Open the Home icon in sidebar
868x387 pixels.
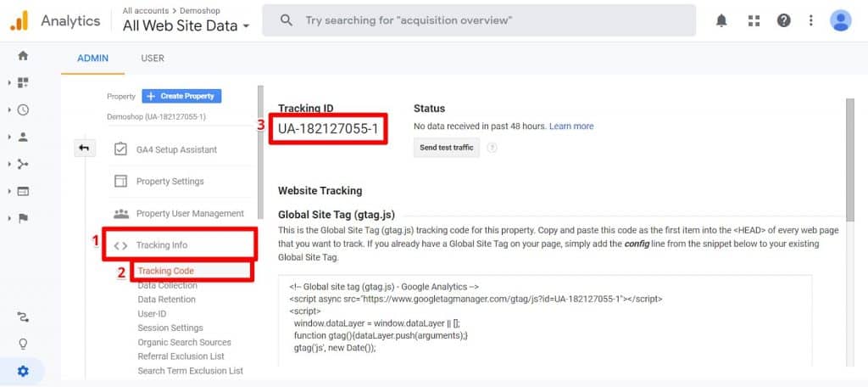[23, 55]
